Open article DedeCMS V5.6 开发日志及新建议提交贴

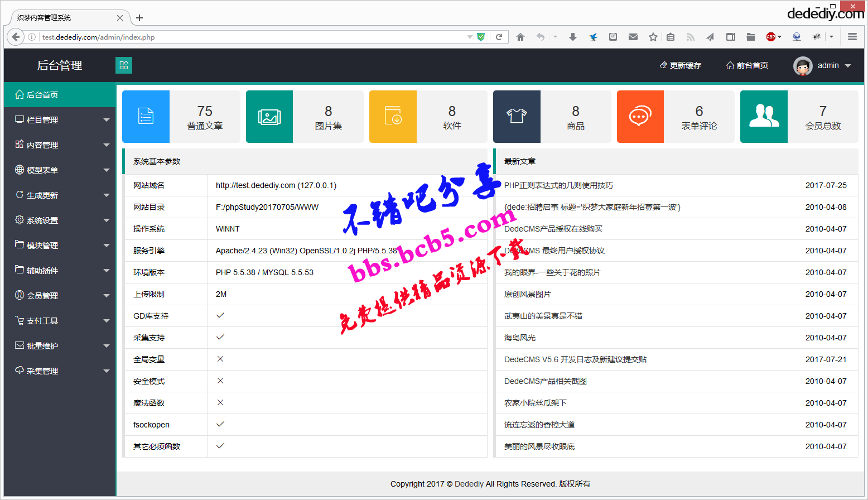(575, 359)
